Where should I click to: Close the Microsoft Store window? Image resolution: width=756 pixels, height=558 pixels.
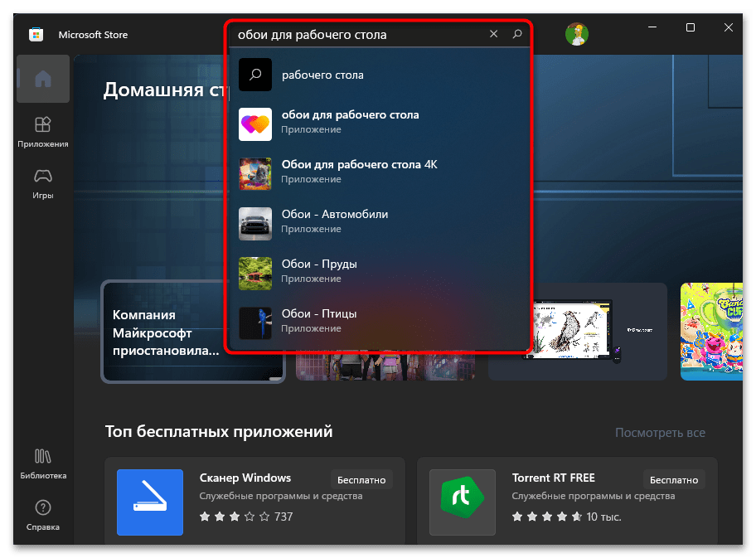tap(729, 27)
